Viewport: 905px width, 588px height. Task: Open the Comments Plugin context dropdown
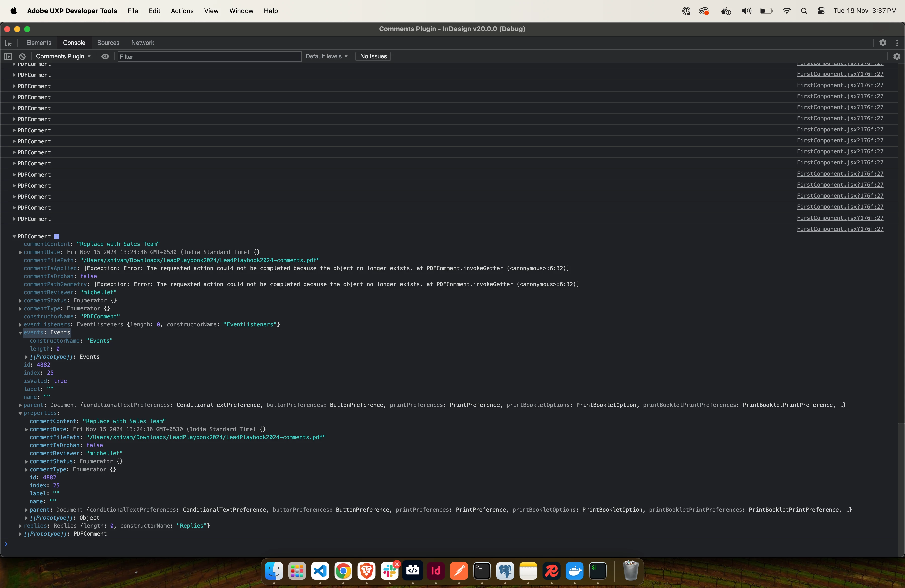coord(63,56)
